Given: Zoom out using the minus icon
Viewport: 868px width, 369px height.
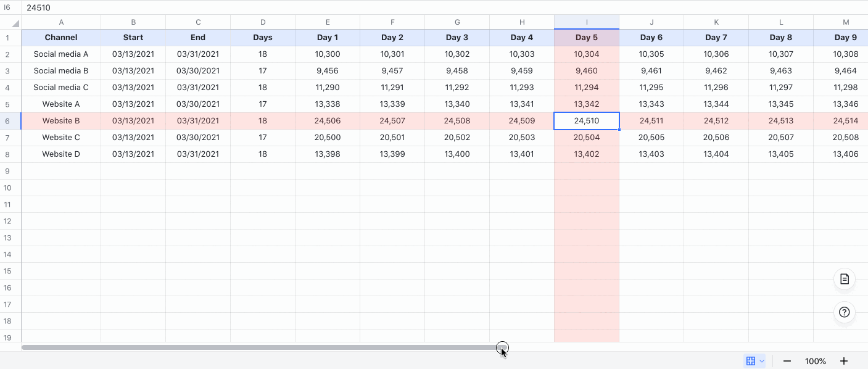Looking at the screenshot, I should point(787,360).
